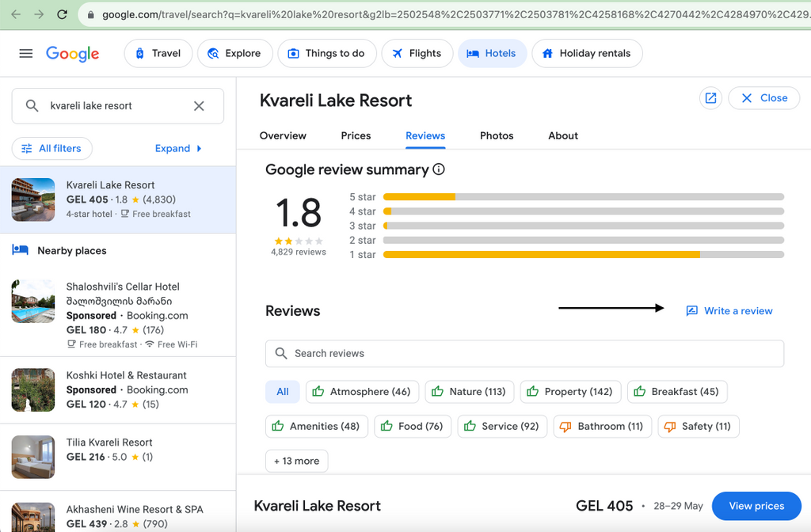Filter reviews by Service (92)
Screen dimensions: 811x532
(x=502, y=426)
